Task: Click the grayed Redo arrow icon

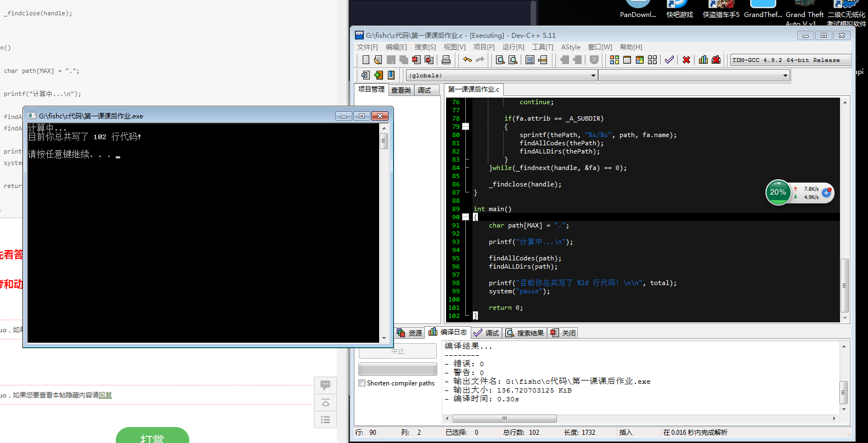Action: click(480, 60)
